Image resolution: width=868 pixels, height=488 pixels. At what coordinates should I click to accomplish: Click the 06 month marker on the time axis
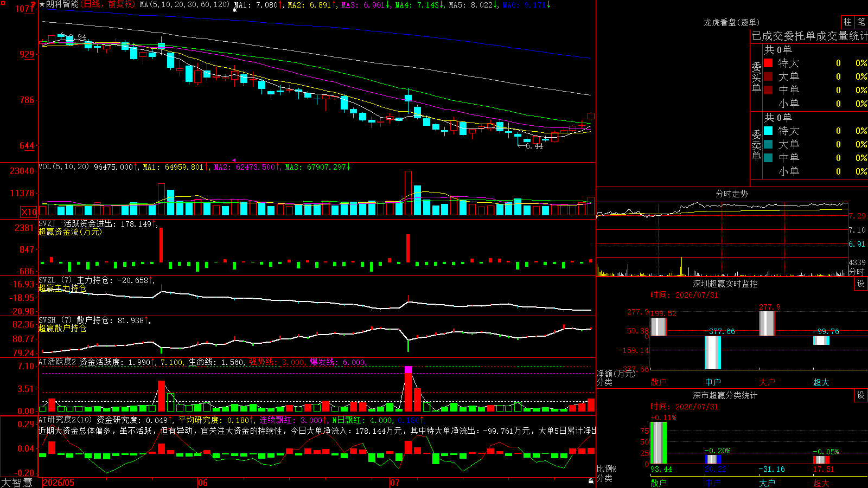coord(202,483)
